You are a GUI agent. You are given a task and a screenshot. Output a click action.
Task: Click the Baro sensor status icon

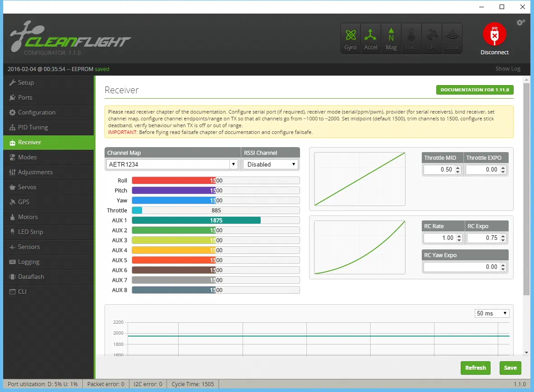coord(411,39)
